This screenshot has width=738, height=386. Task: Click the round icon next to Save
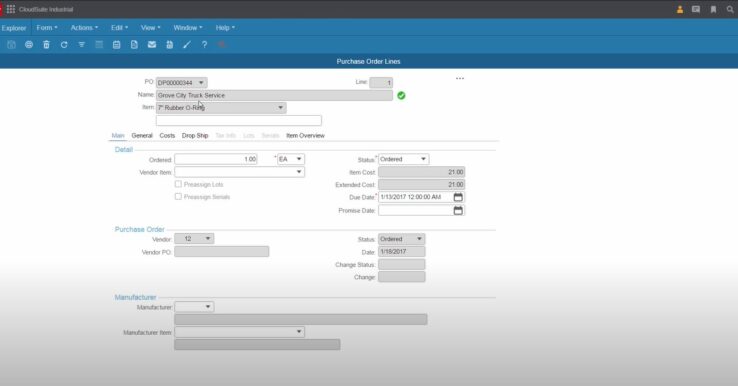coord(29,45)
